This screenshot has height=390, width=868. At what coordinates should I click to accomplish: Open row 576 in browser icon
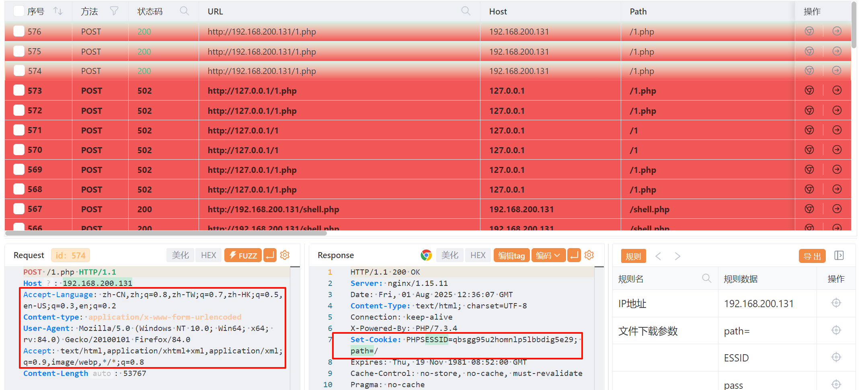[809, 31]
